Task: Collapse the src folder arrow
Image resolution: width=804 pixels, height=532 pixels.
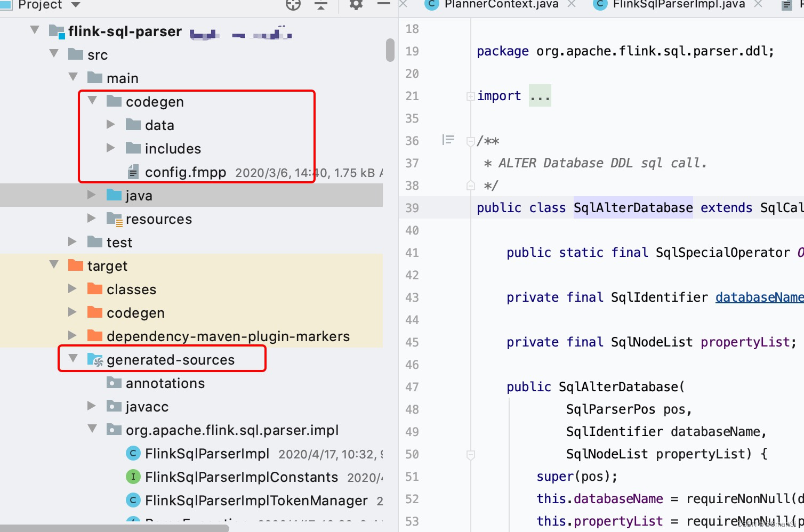Action: click(54, 53)
